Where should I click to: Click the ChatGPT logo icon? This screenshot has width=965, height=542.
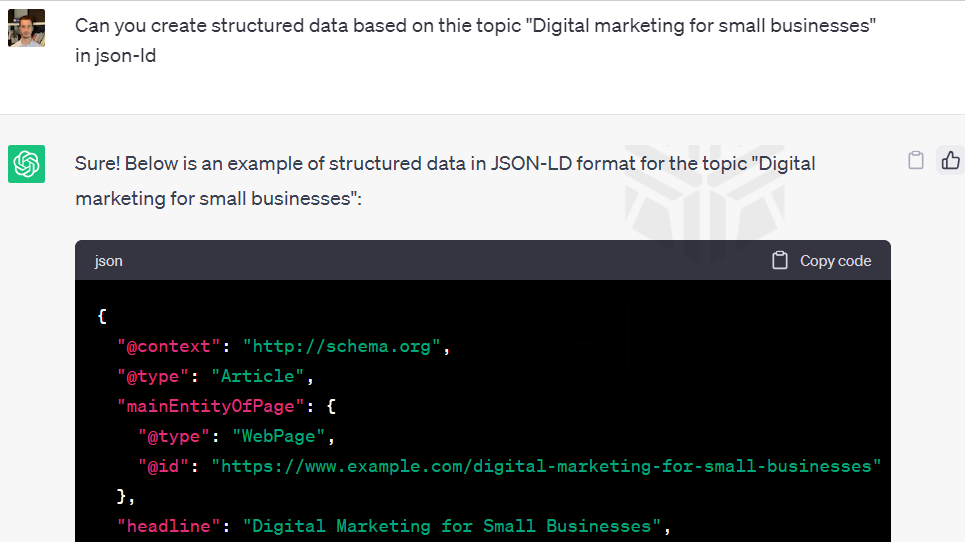tap(26, 164)
